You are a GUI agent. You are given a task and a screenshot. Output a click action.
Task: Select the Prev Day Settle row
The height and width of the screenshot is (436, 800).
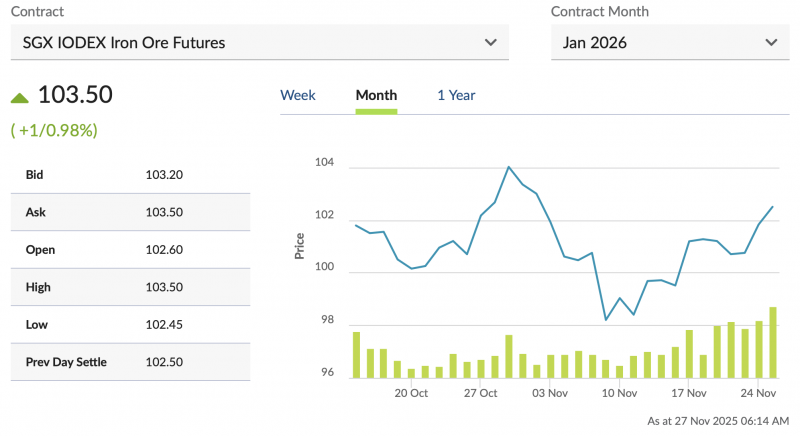coord(130,361)
